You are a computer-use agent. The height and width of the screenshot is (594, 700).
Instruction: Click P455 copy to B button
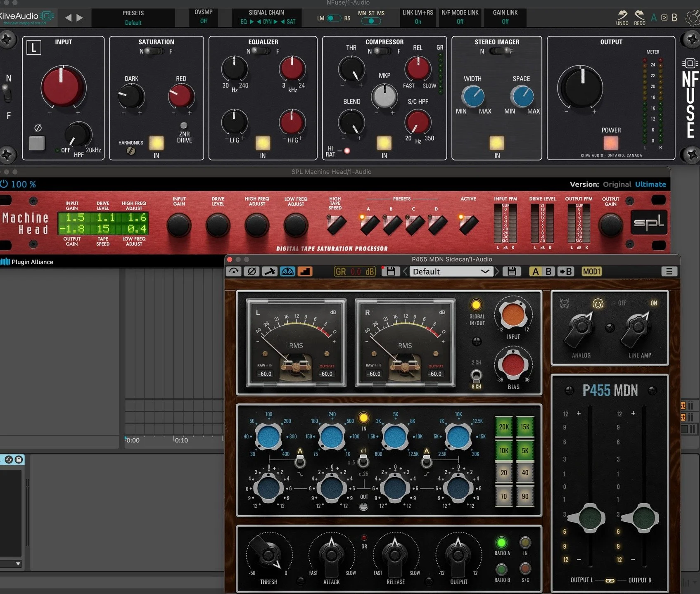[x=565, y=271]
